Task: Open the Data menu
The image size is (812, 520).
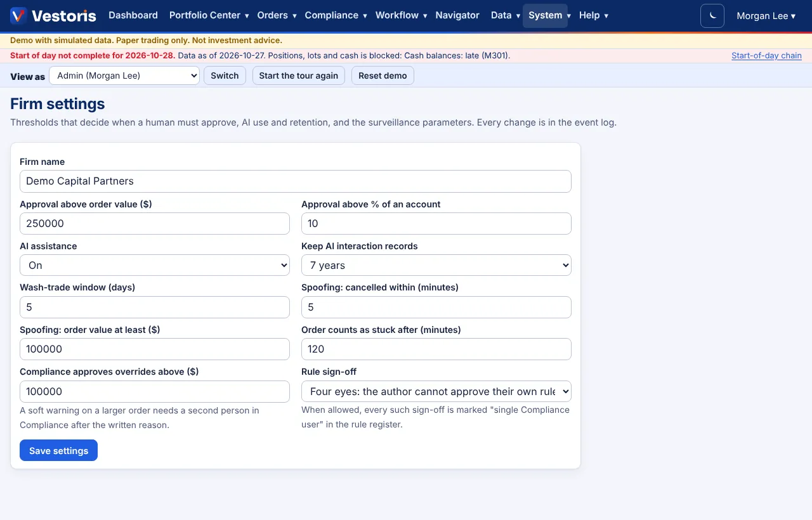Action: [x=506, y=15]
